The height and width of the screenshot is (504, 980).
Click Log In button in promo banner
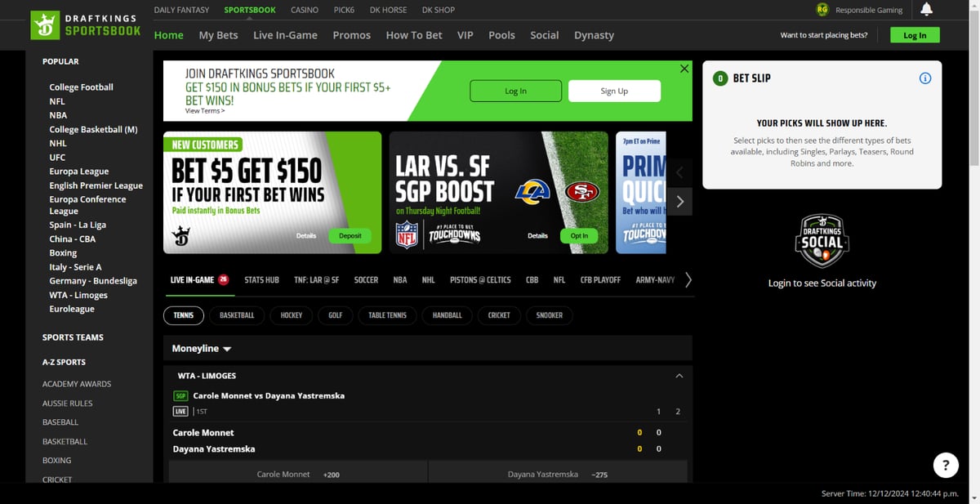click(516, 91)
